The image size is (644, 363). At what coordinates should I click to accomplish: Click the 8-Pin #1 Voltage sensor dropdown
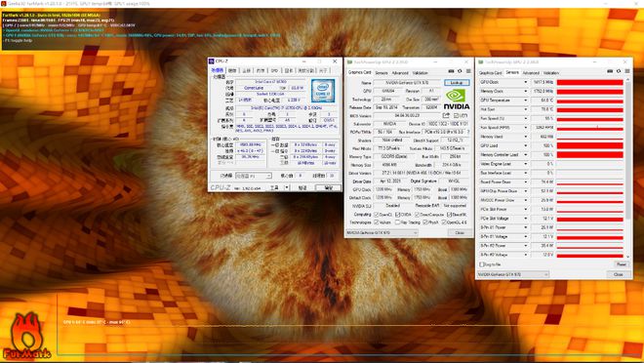(x=525, y=236)
